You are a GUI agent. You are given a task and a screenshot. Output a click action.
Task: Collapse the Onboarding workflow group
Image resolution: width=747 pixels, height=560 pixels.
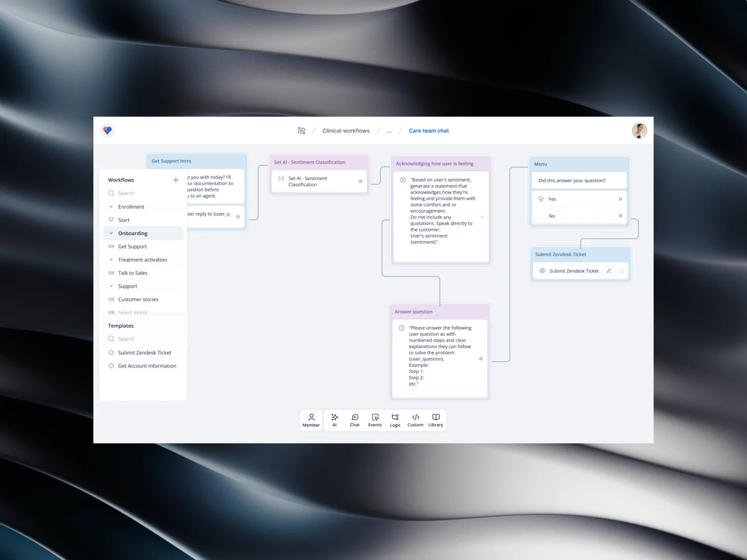click(x=111, y=233)
